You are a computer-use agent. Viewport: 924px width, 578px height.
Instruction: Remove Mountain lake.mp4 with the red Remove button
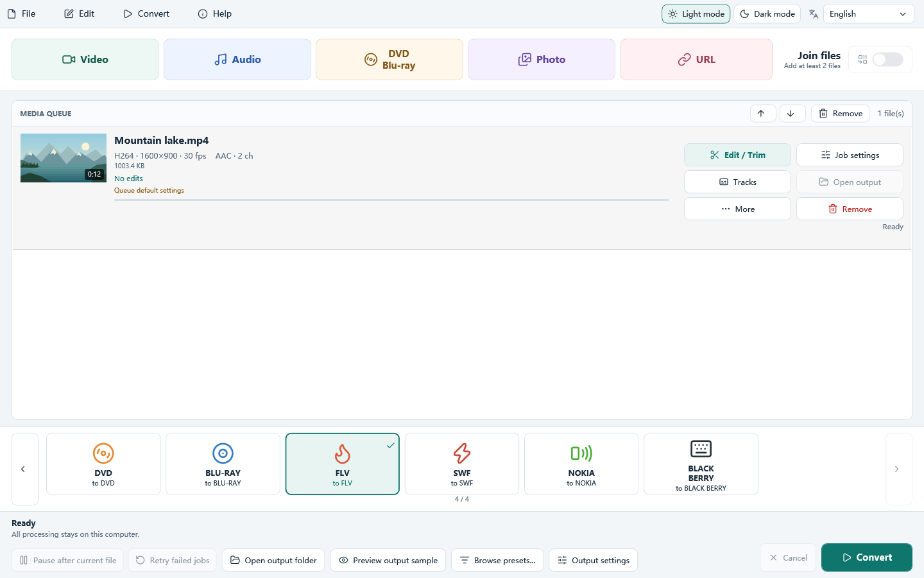coord(850,209)
